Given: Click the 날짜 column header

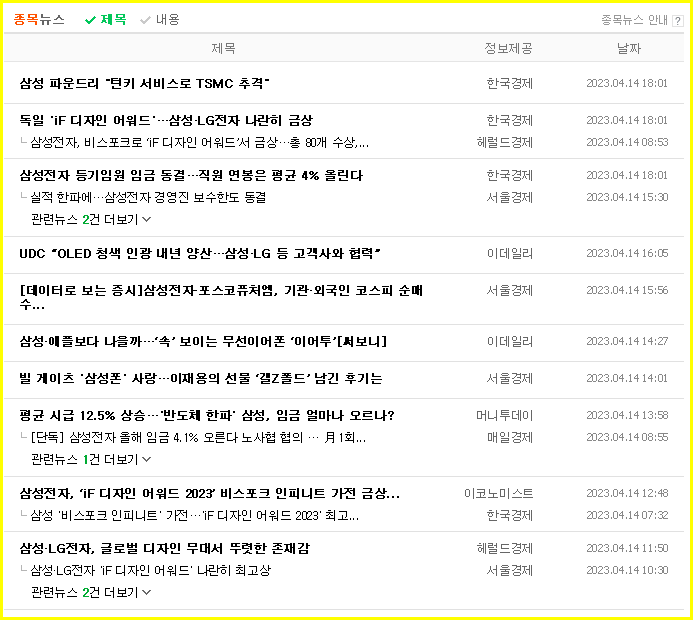Looking at the screenshot, I should (628, 48).
